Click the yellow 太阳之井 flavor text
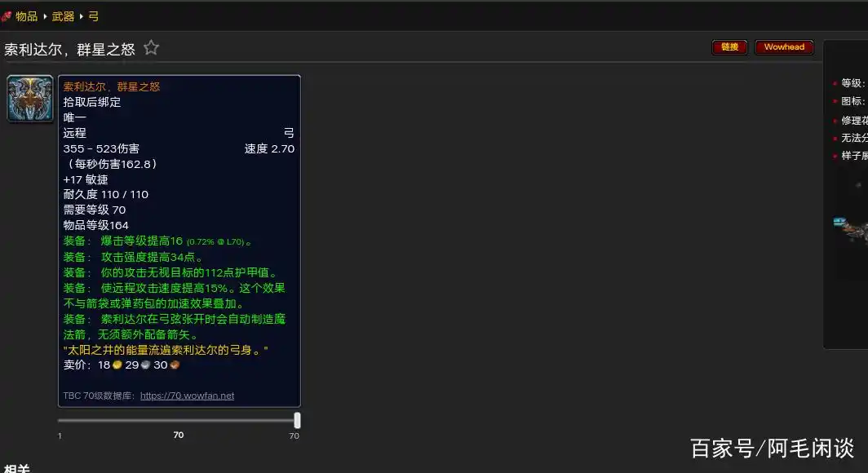This screenshot has height=473, width=868. tap(166, 350)
